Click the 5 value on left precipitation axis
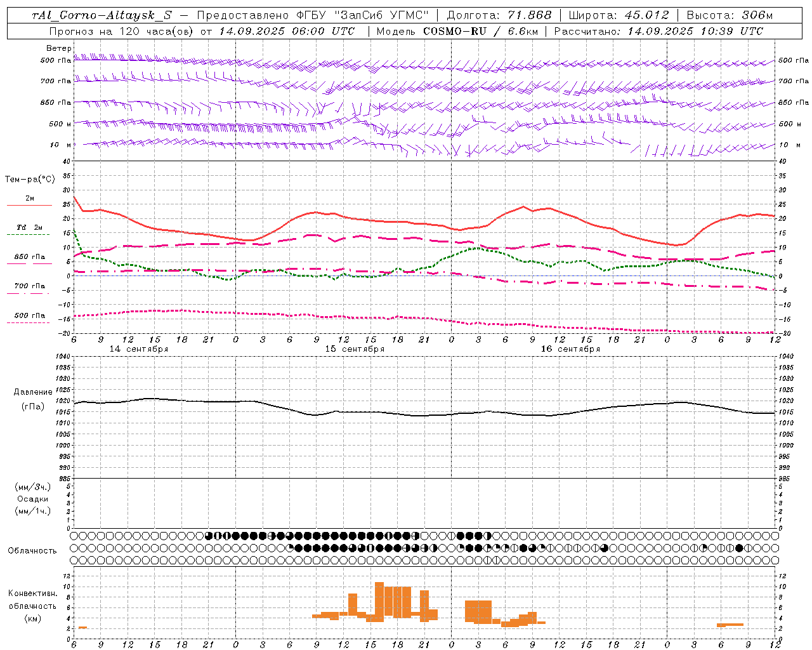The image size is (812, 650). click(x=69, y=486)
